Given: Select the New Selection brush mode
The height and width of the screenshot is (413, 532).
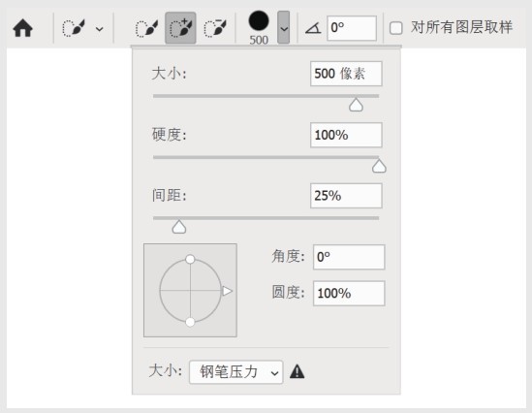Looking at the screenshot, I should [146, 28].
